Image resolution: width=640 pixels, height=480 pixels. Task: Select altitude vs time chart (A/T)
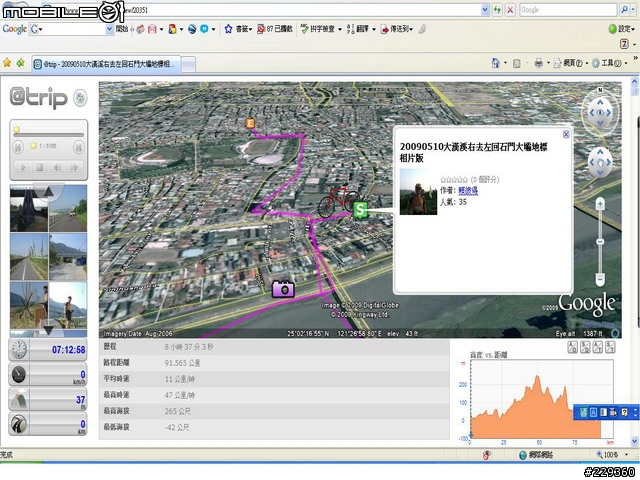click(598, 347)
